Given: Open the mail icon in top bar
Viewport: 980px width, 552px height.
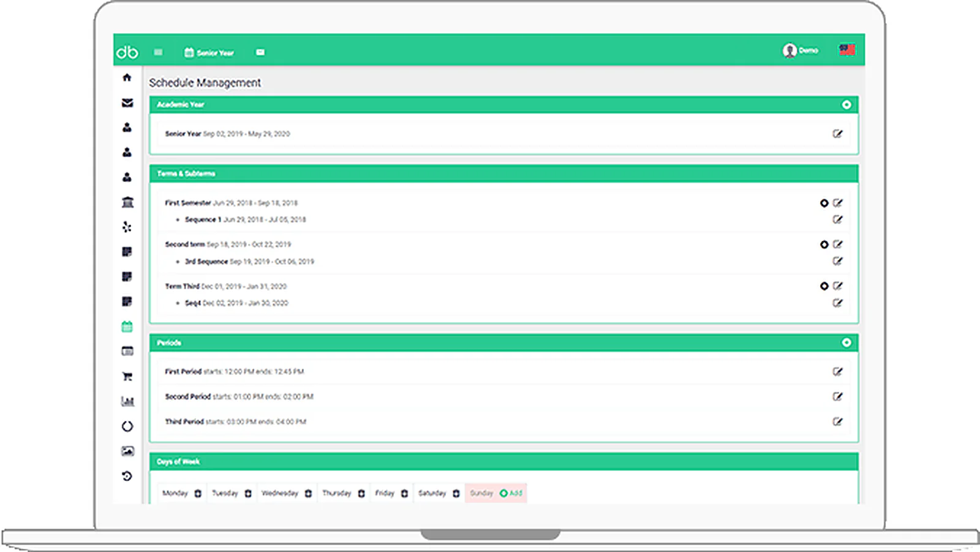Looking at the screenshot, I should coord(260,52).
